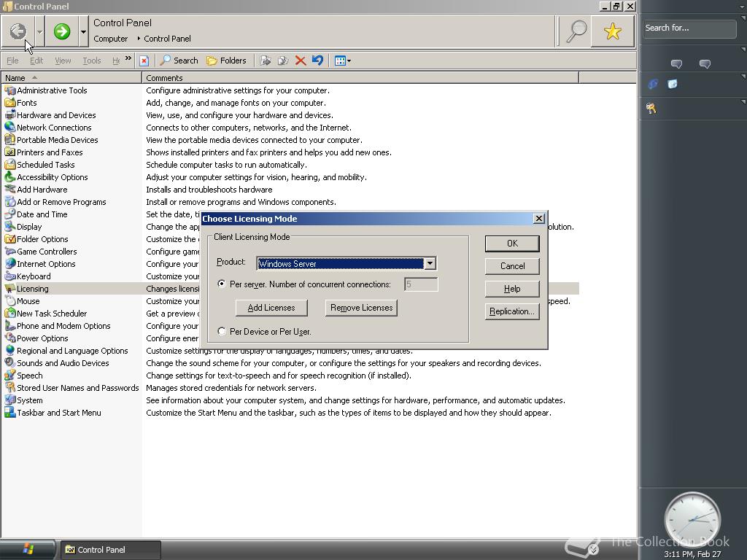Sort by the Comments column header
Screen dimensions: 747x560
point(360,77)
